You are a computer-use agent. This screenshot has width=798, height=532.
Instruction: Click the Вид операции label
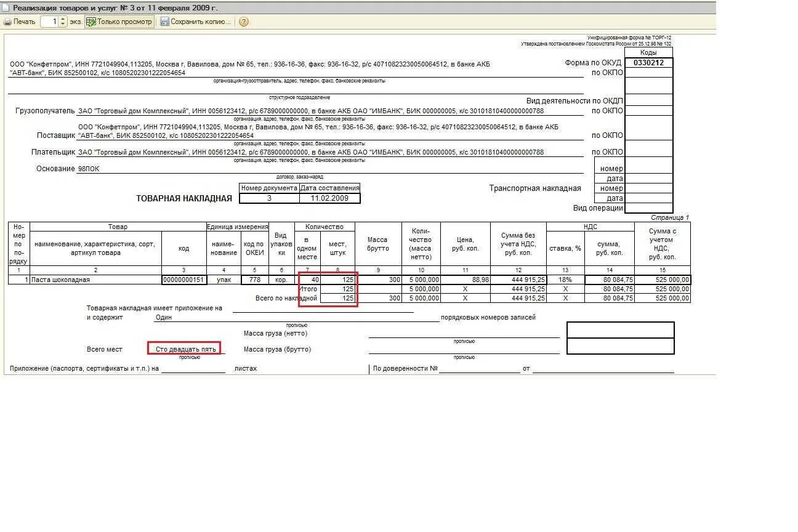tap(598, 208)
